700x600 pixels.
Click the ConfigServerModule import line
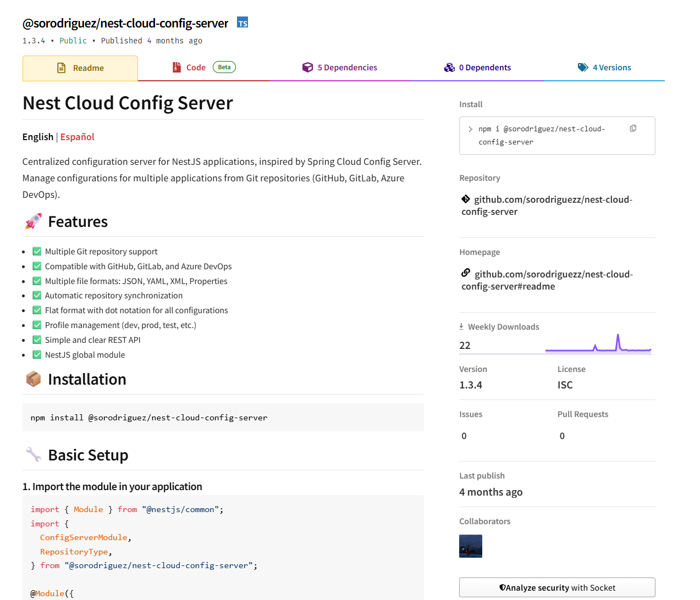86,537
